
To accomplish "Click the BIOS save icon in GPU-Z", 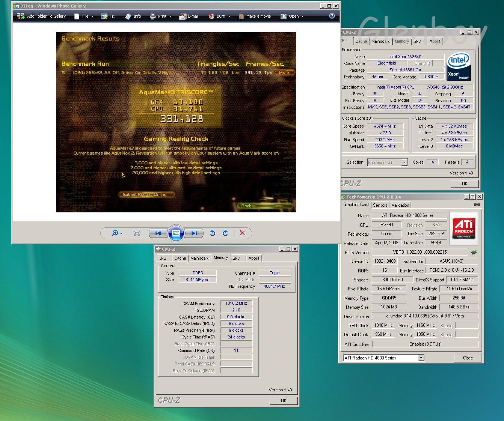I will coord(474,252).
